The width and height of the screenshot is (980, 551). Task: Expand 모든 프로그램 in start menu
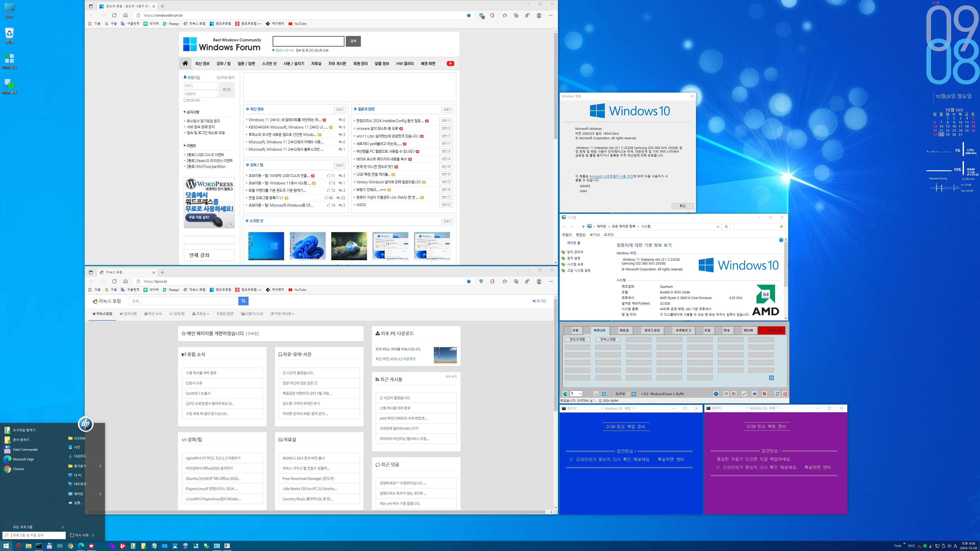pos(38,527)
